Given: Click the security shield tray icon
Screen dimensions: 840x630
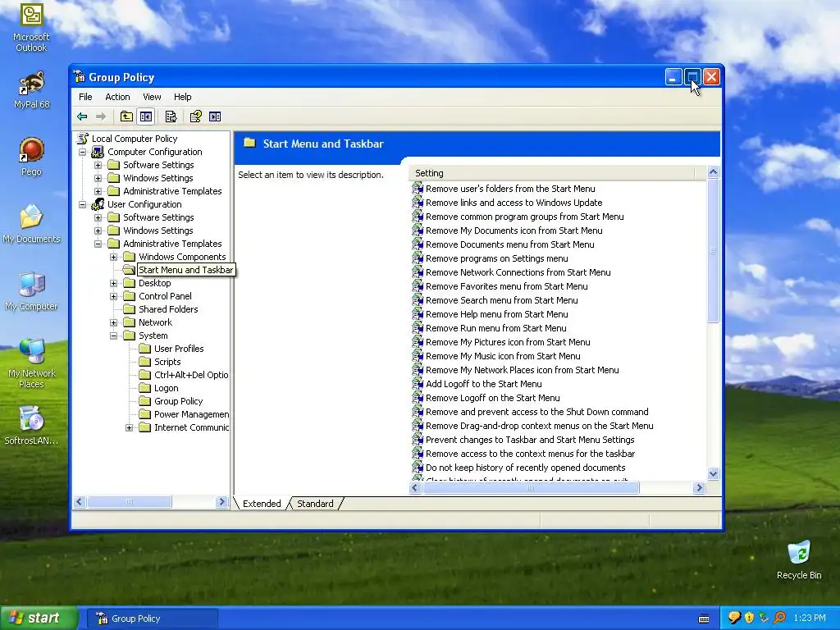Looking at the screenshot, I should [749, 618].
